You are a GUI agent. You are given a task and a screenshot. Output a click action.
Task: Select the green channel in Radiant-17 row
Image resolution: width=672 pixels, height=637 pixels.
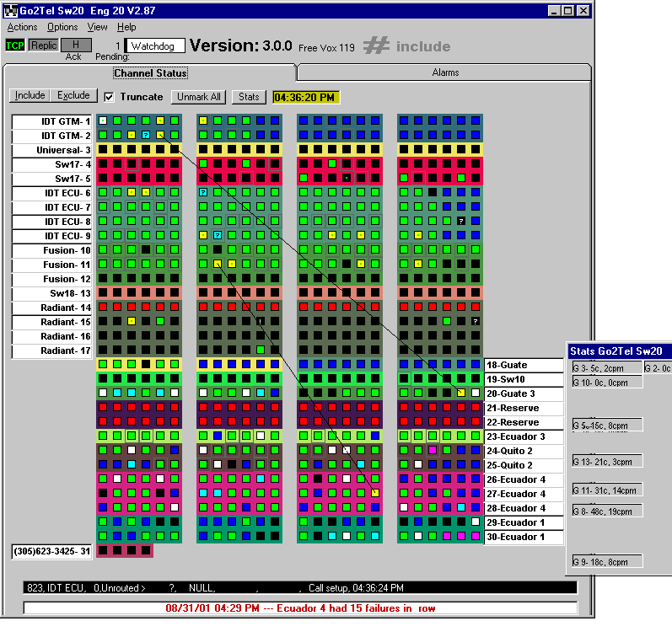tap(261, 350)
